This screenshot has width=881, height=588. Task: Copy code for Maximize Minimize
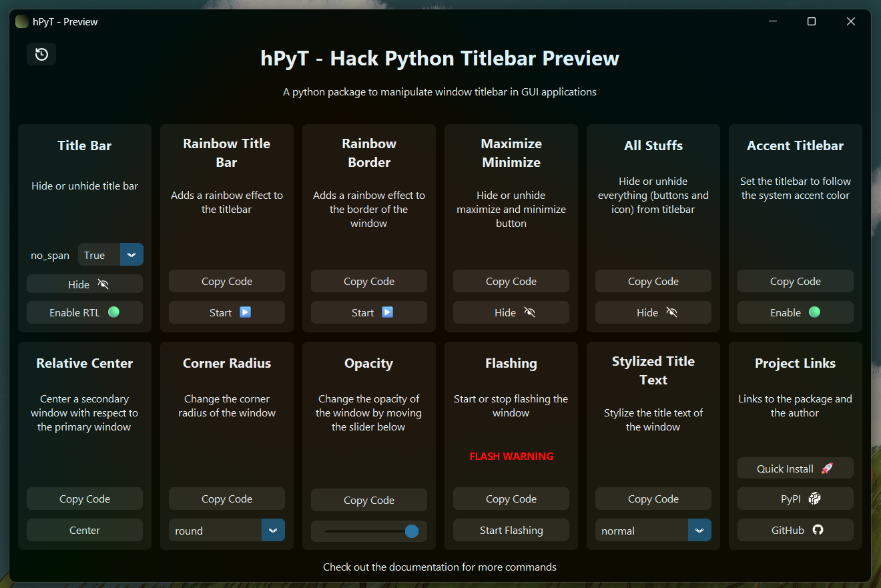coord(511,281)
